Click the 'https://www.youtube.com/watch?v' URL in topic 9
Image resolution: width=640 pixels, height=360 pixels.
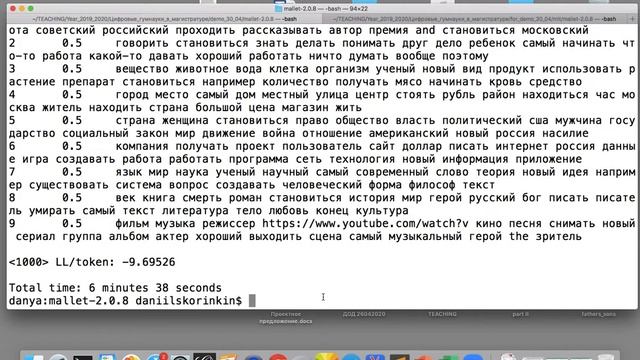coord(365,224)
